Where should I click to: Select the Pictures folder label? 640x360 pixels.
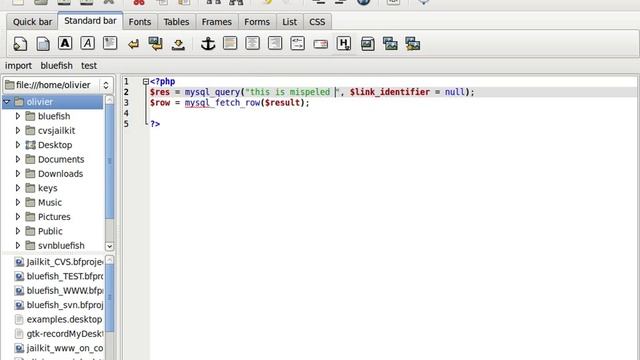point(54,217)
